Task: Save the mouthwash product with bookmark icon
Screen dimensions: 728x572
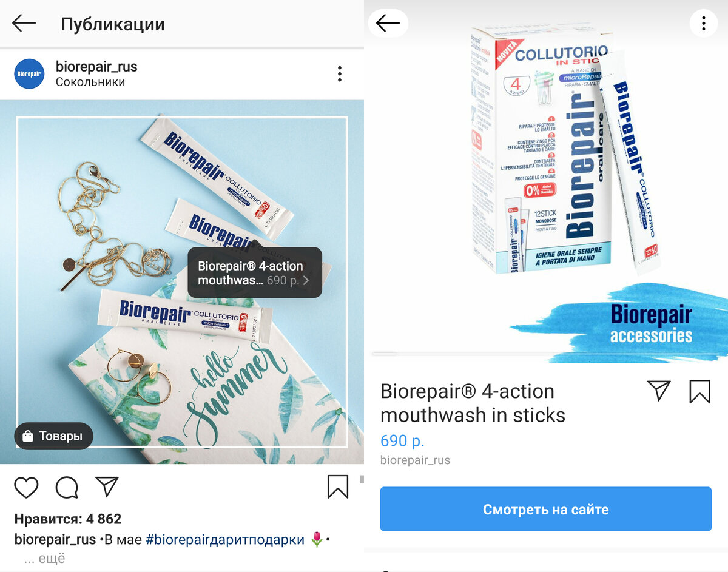Action: click(x=699, y=392)
